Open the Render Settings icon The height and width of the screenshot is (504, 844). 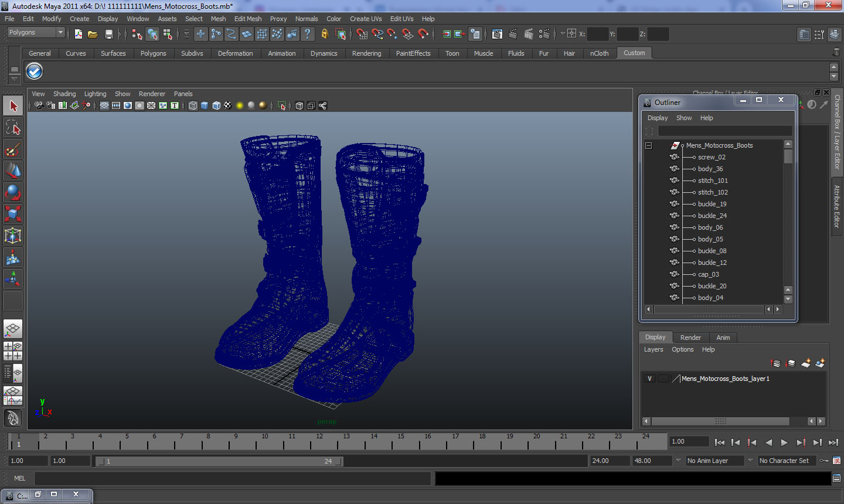544,34
